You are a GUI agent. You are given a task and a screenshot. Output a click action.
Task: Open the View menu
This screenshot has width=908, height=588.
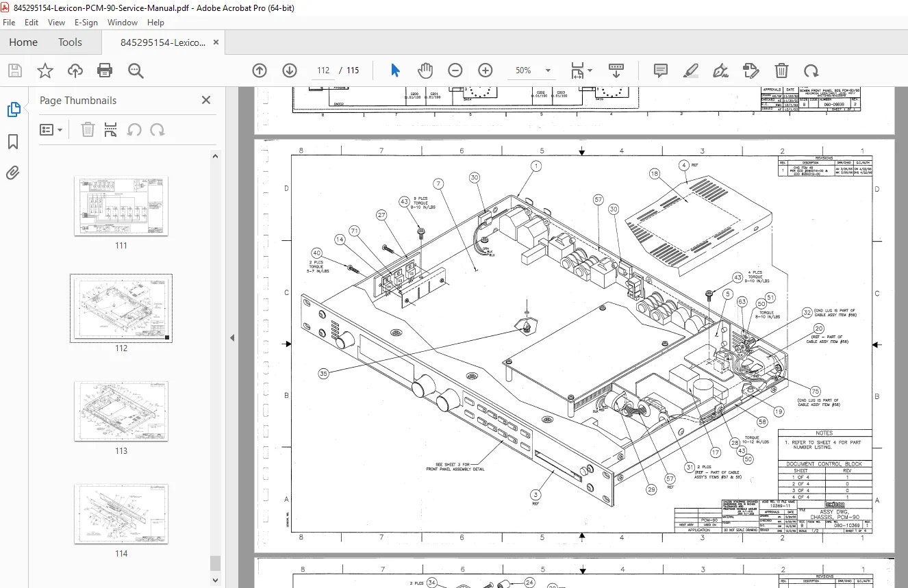(x=57, y=23)
